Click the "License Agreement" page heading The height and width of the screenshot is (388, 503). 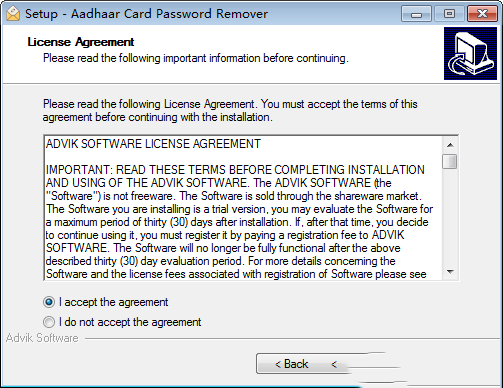[81, 42]
